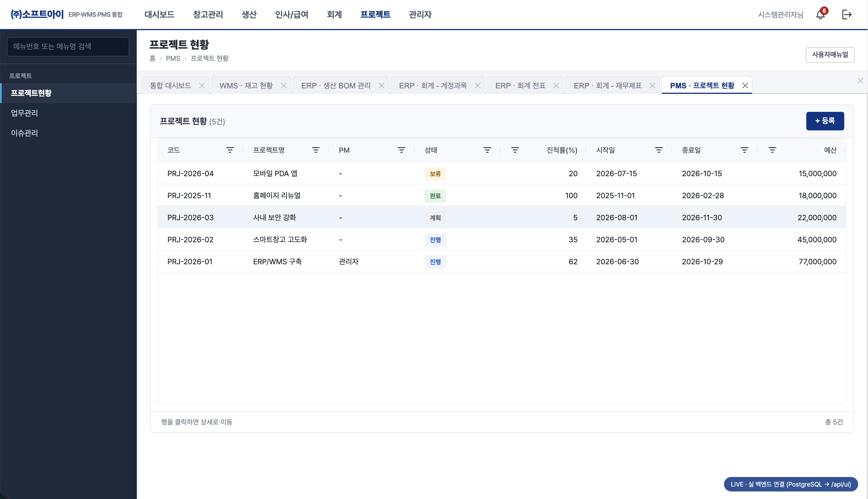Sort by 프로젝트명 column header
Viewport: 868px width, 499px height.
[269, 150]
